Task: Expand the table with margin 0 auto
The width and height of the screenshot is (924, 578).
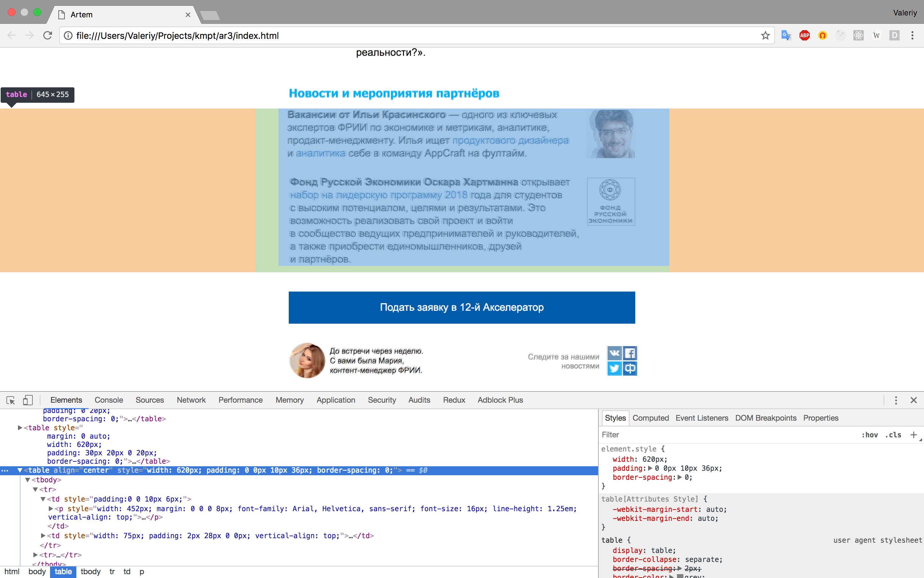Action: pos(20,428)
